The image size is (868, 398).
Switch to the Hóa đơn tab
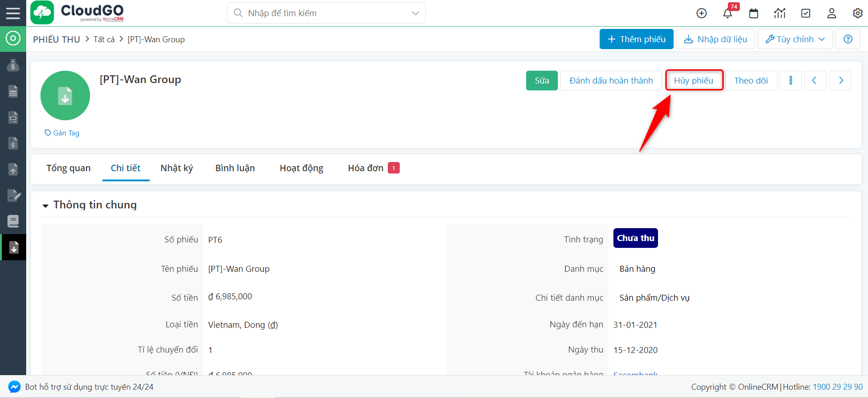366,168
